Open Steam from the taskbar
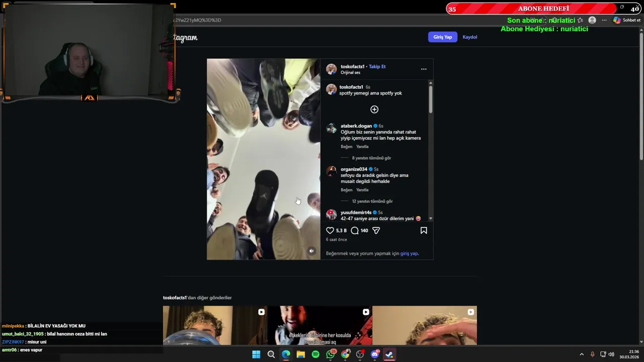644x362 pixels. pos(389,354)
